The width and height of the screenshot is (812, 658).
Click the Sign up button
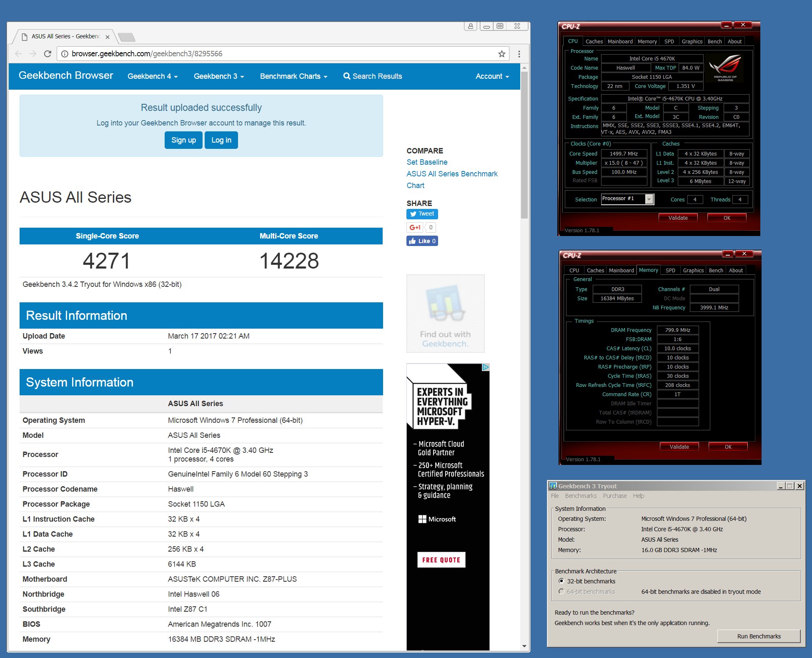[183, 140]
